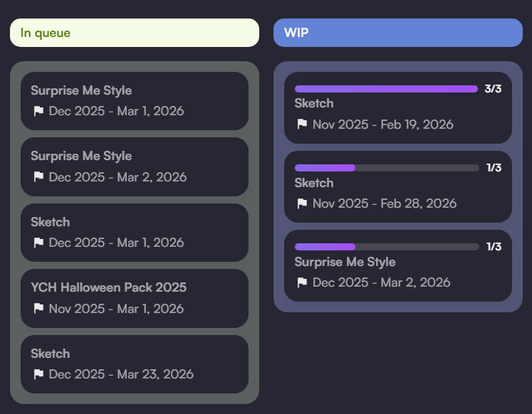Click the flag icon on the YCH Halloween Pack 2025 card
The image size is (532, 414).
(38, 309)
